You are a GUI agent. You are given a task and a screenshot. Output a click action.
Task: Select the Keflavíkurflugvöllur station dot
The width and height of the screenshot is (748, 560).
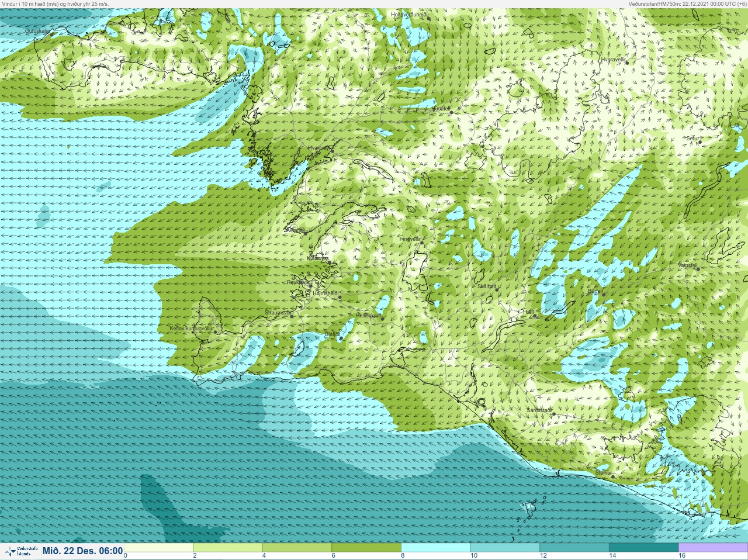pos(216,332)
